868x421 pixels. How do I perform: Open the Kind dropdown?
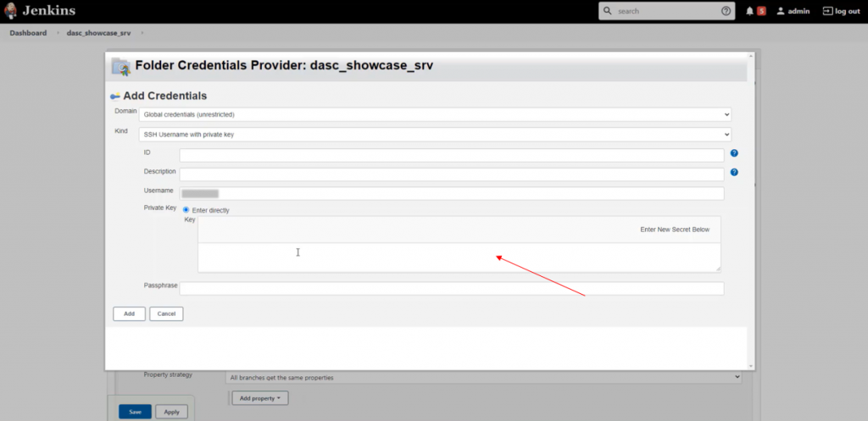pyautogui.click(x=435, y=135)
